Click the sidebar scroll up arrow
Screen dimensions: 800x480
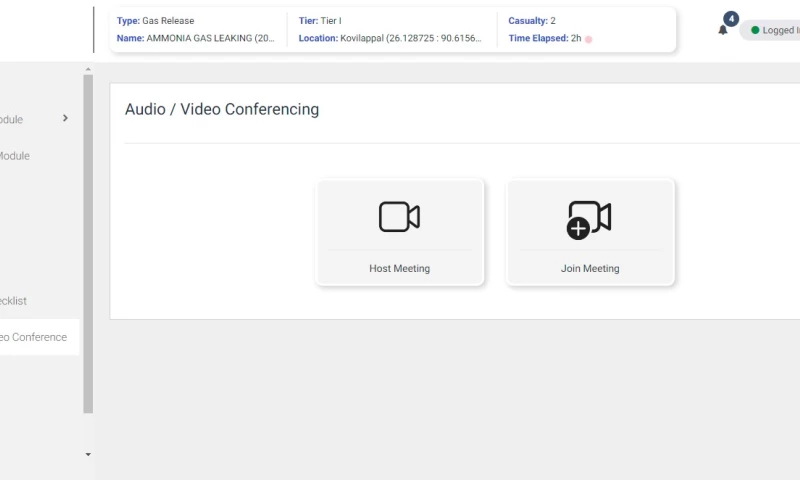[88, 69]
